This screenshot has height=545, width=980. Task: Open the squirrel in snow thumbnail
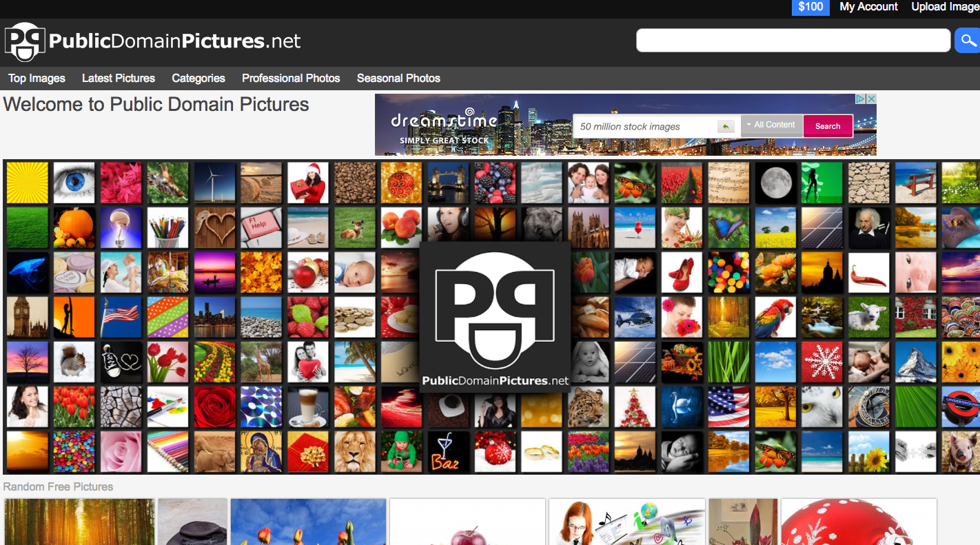point(74,362)
